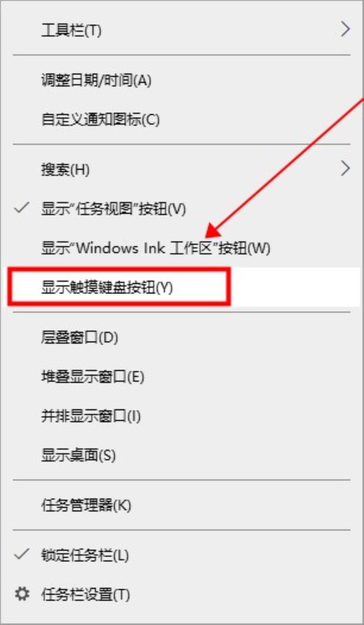The height and width of the screenshot is (625, 364).
Task: Click the checkmark icon next to 显示"任务视图"按钮
Action: coord(22,209)
